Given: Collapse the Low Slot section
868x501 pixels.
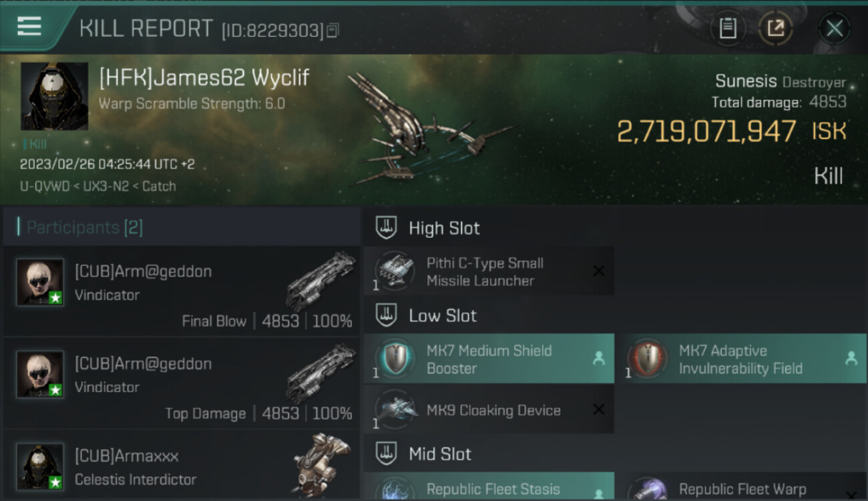Looking at the screenshot, I should pos(427,316).
